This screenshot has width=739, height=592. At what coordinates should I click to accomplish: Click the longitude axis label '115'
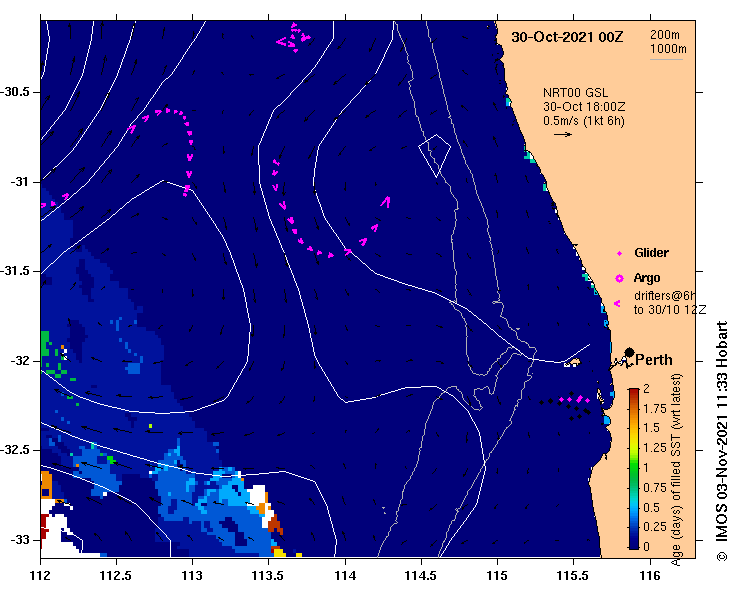[x=497, y=576]
